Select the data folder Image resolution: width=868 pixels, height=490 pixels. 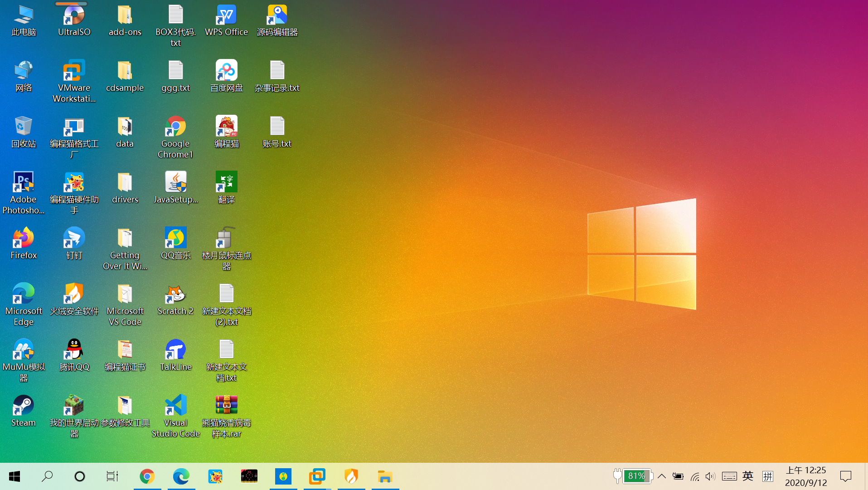(x=125, y=132)
